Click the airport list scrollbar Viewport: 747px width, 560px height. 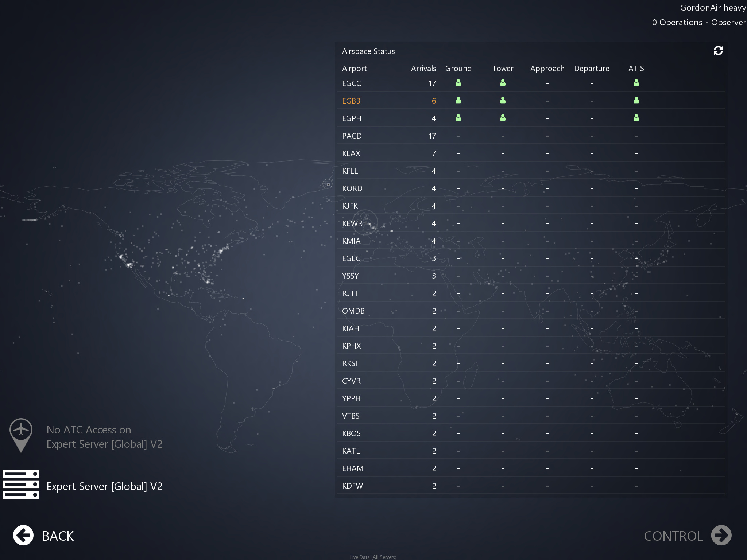725,127
